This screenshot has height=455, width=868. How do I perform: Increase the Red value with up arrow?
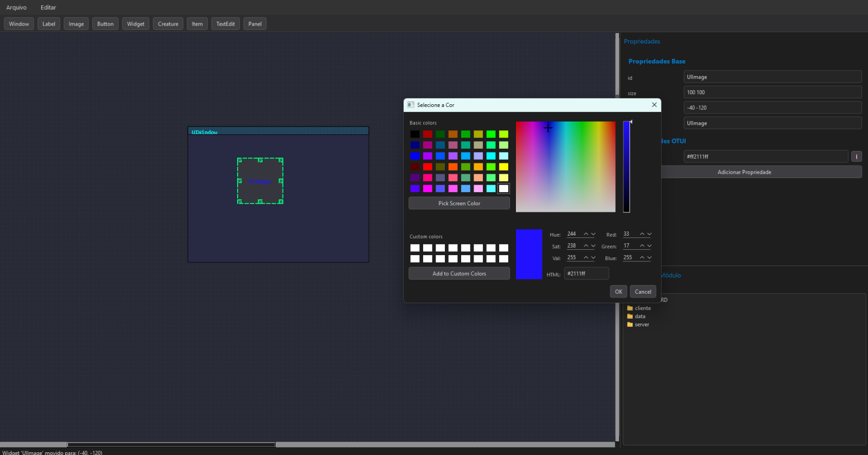642,234
